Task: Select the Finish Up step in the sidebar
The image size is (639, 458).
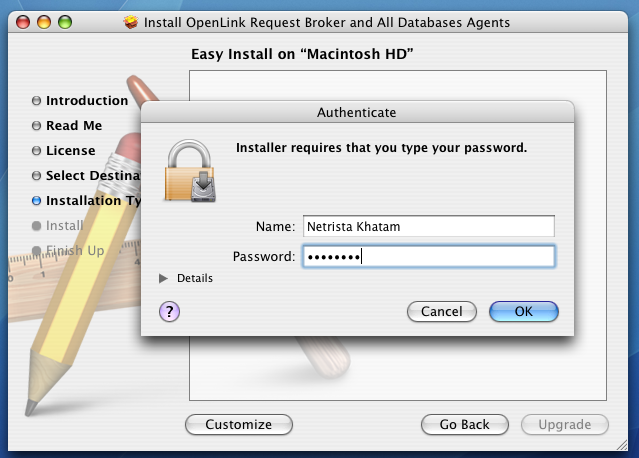Action: pyautogui.click(x=75, y=251)
